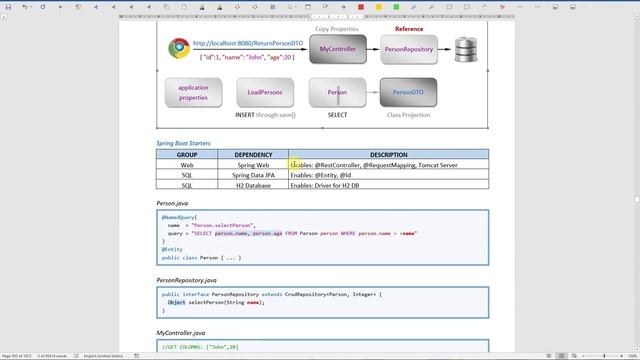Click the JSON text with id, name, age
Screen dimensions: 640x360
(247, 57)
